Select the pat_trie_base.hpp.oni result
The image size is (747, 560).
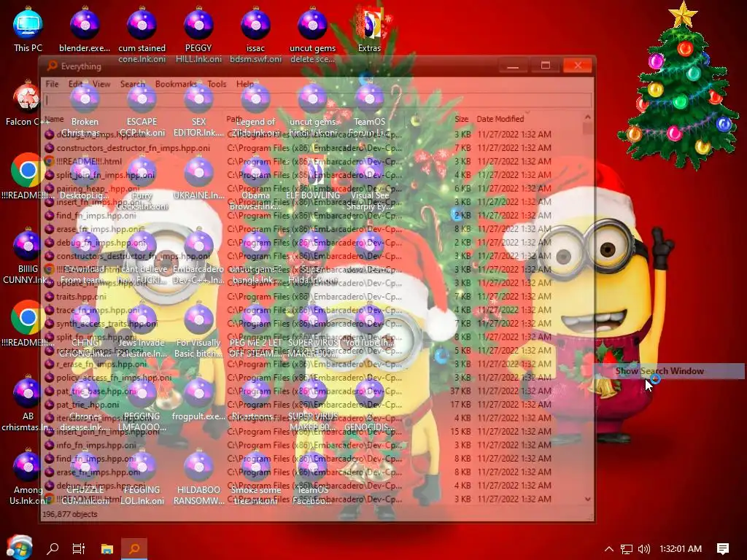coord(96,391)
